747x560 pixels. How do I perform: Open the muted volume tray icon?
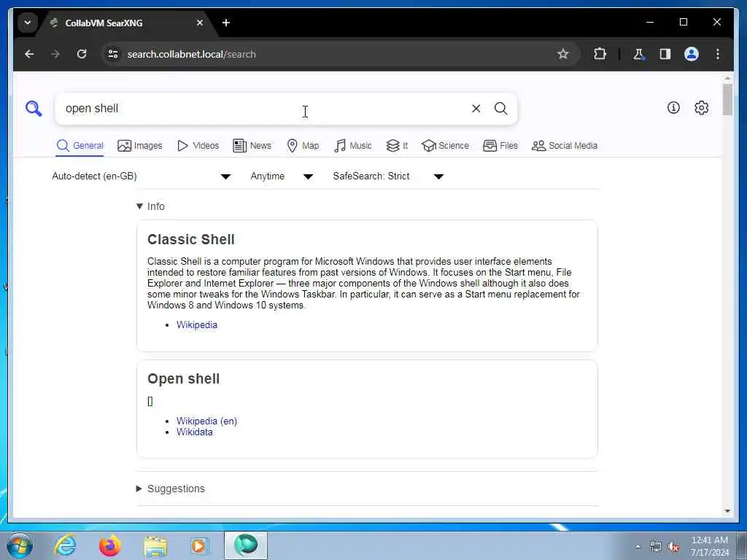point(673,547)
